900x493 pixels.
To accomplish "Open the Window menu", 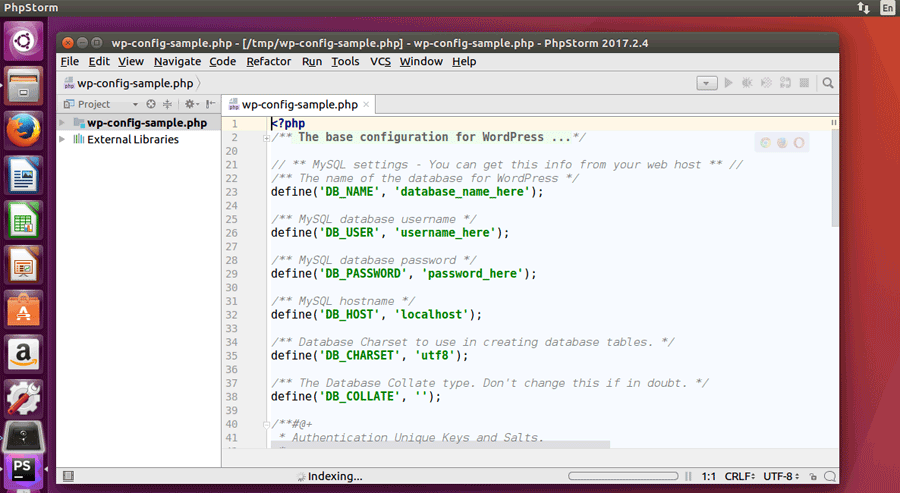I will [421, 61].
